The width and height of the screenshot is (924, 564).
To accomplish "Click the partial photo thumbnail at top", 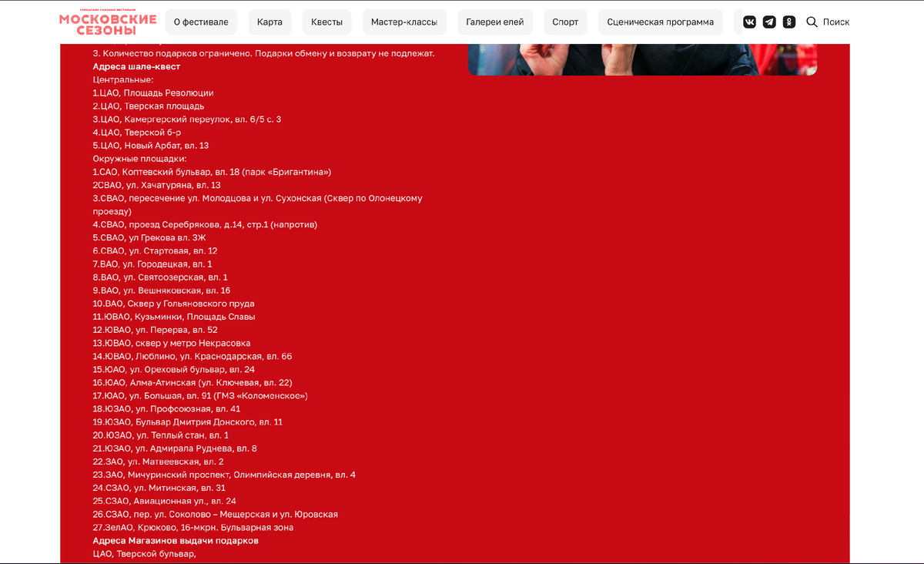I will pyautogui.click(x=642, y=59).
